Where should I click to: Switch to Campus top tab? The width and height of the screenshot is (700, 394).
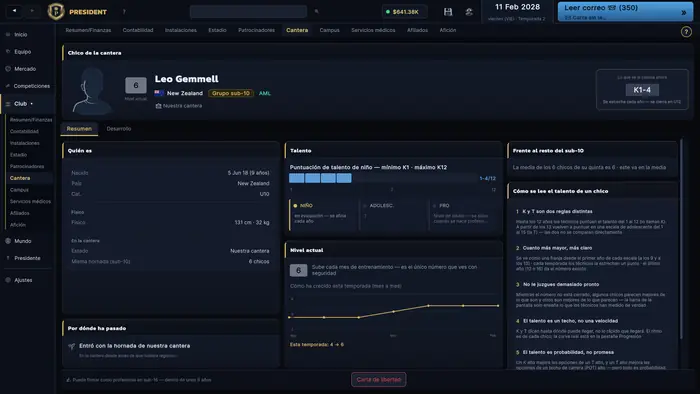pyautogui.click(x=329, y=30)
